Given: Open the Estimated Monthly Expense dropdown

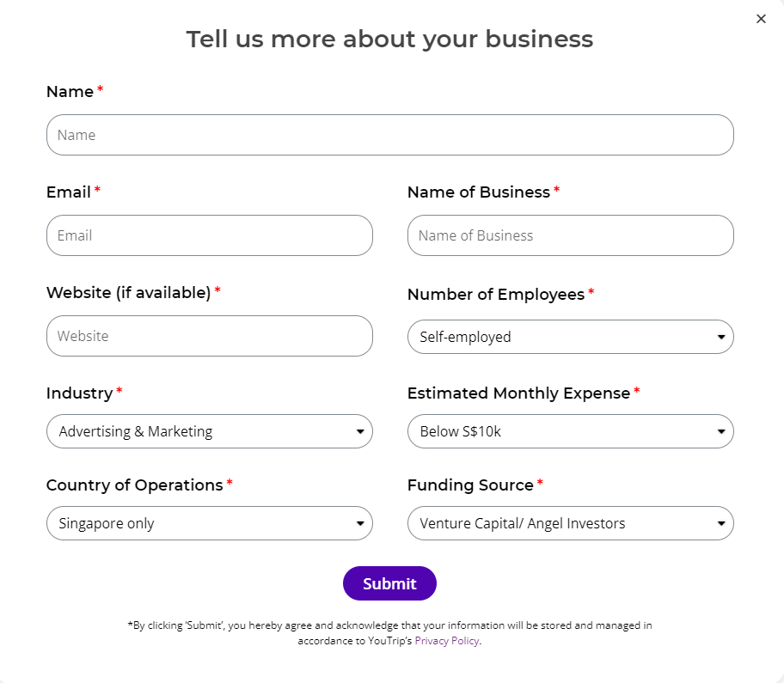Looking at the screenshot, I should [570, 431].
